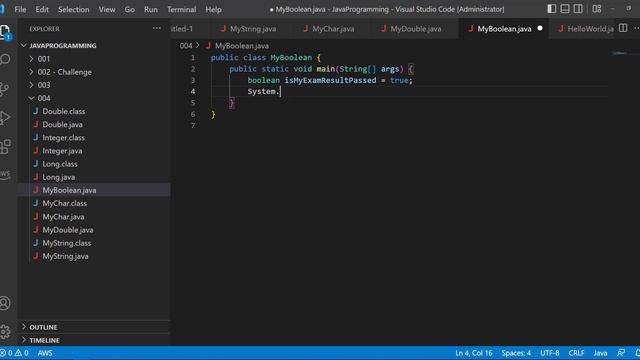This screenshot has height=360, width=640.
Task: Open the Edit menu
Action: pyautogui.click(x=42, y=9)
